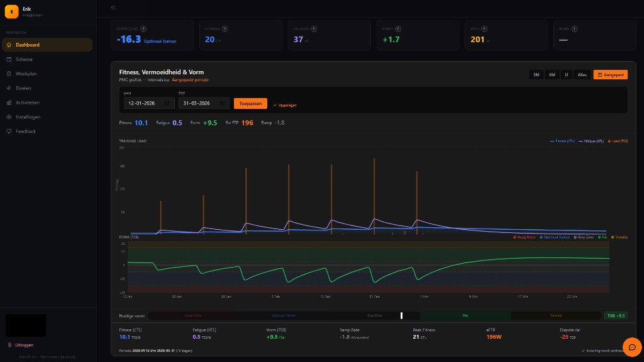Click the Huidige vorm indicator bar marker
Image resolution: width=644 pixels, height=362 pixels.
click(401, 315)
